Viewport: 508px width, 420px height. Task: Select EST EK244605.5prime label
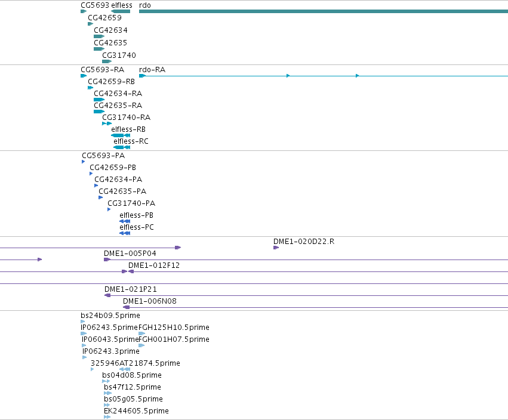click(136, 411)
